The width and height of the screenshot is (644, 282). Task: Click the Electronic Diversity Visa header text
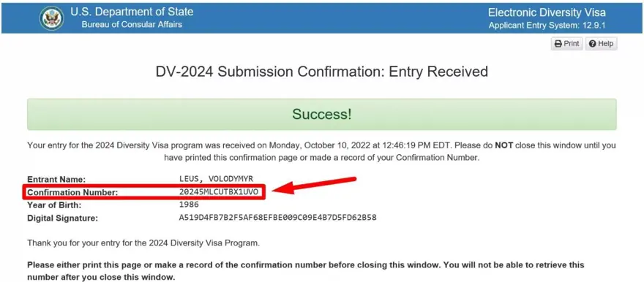click(547, 12)
